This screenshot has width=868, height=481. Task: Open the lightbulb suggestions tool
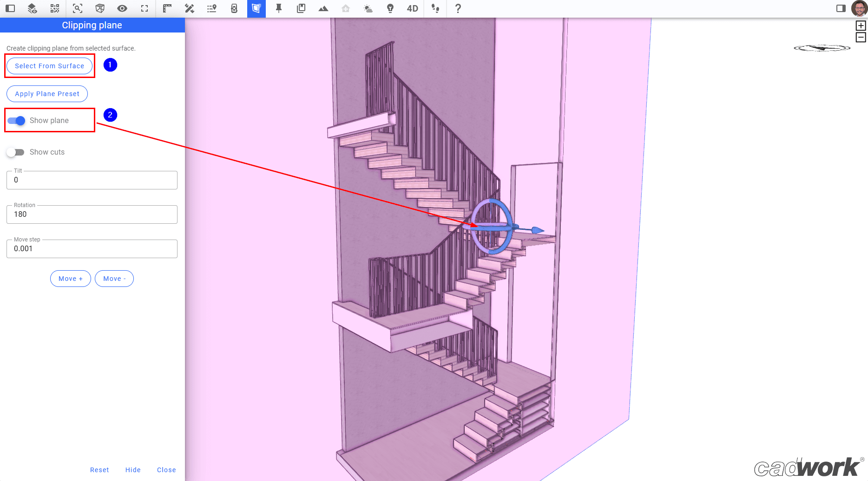pos(390,8)
